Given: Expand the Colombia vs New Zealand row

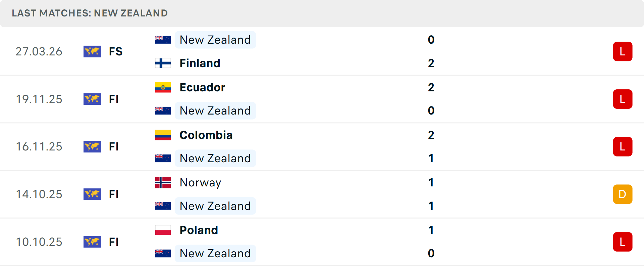Looking at the screenshot, I should coord(322,147).
